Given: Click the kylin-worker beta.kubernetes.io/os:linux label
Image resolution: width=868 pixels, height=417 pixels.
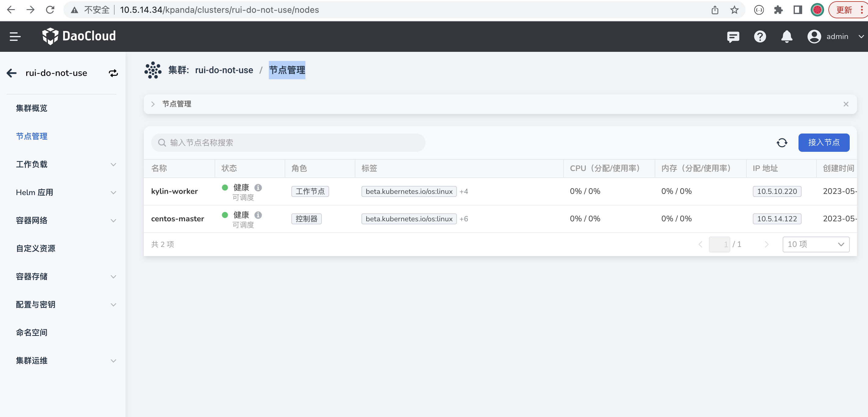Looking at the screenshot, I should click(x=409, y=191).
